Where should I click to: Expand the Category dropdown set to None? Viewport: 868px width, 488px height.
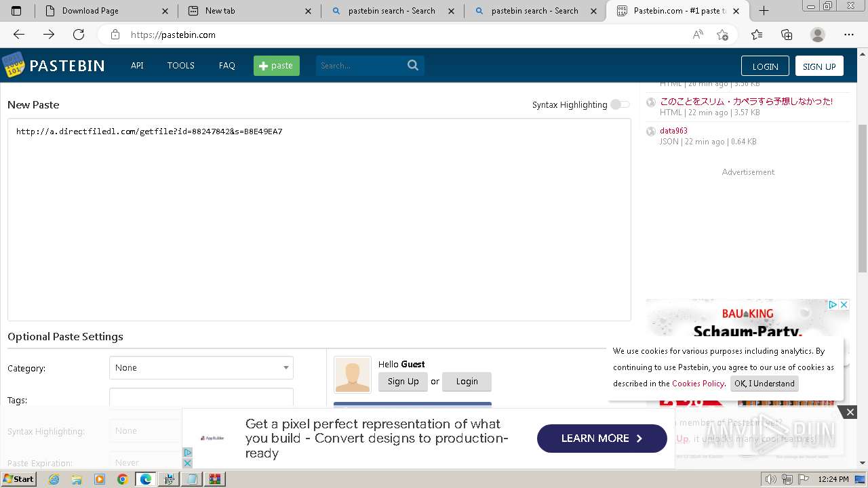coord(201,367)
